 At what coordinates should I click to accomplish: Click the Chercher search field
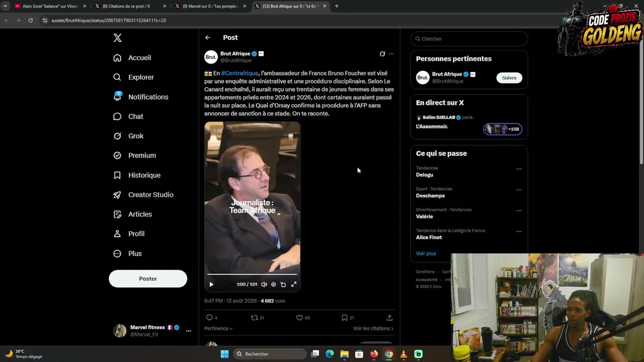tap(469, 39)
